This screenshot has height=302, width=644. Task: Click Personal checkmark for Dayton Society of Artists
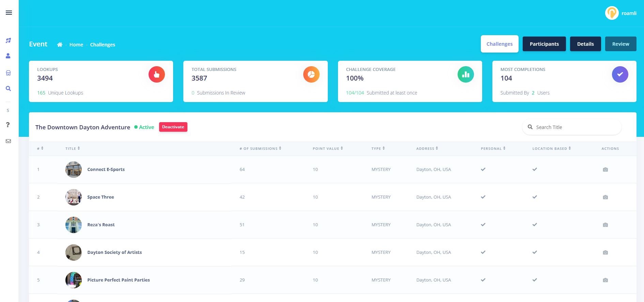483,252
